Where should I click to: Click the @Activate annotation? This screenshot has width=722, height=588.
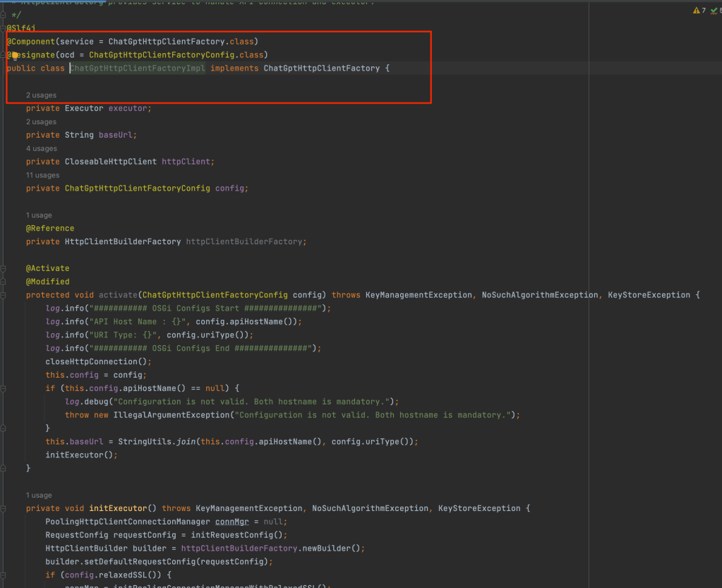pyautogui.click(x=47, y=269)
